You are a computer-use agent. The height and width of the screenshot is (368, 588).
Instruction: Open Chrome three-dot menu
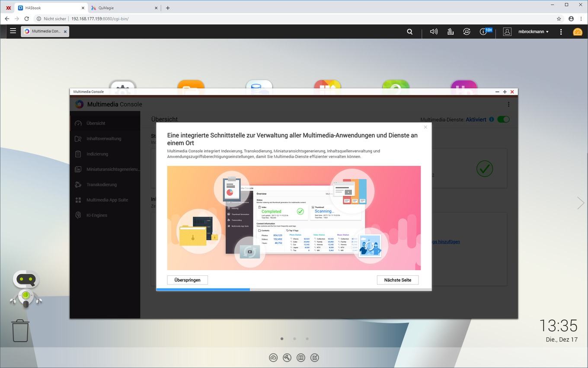(581, 19)
